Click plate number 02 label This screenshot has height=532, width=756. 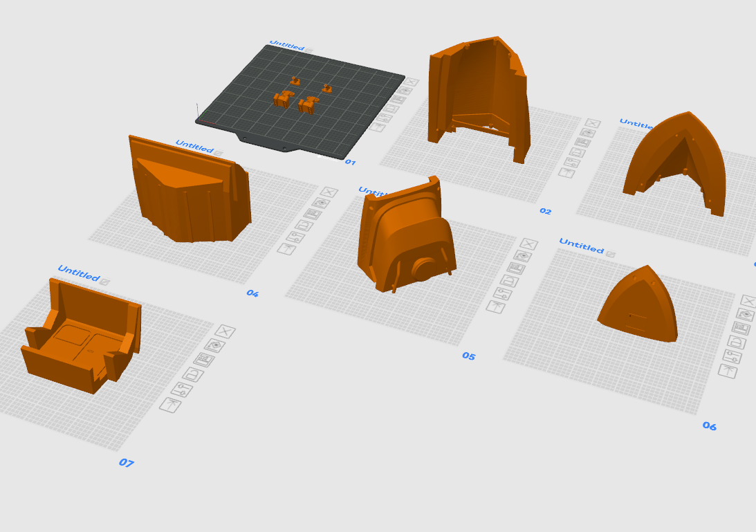tap(545, 211)
